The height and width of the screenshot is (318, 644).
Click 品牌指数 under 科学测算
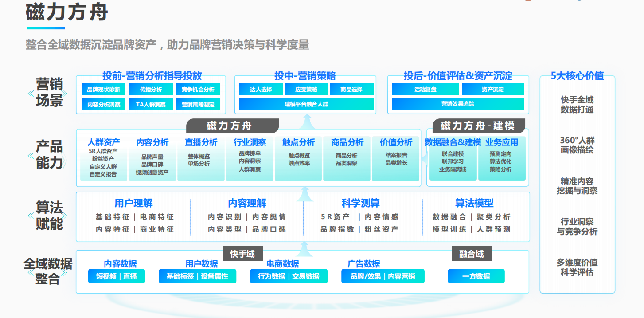(338, 229)
